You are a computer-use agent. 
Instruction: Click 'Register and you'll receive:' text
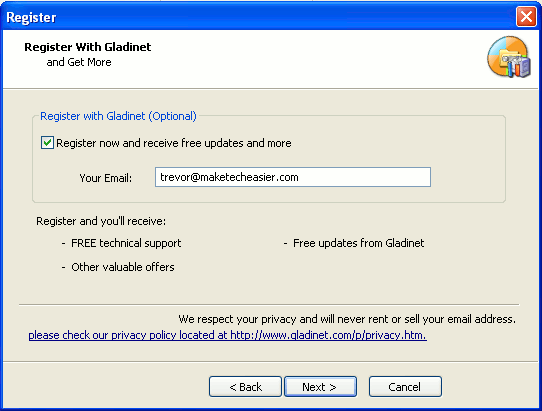point(101,221)
